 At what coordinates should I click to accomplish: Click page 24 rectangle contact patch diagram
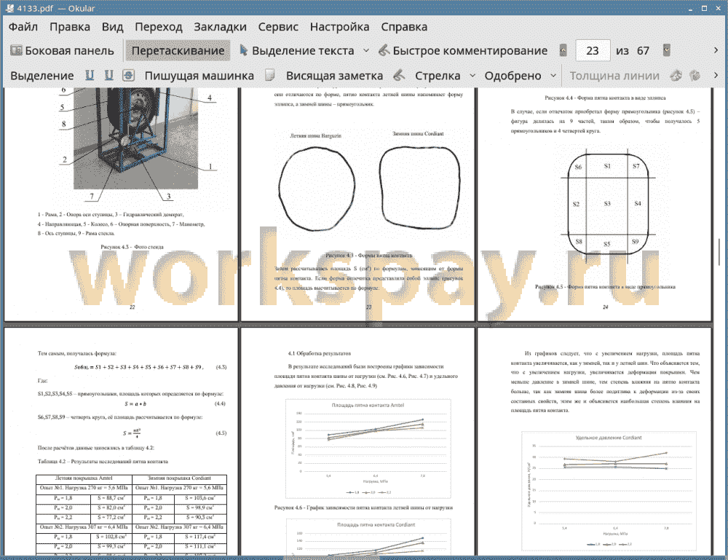608,204
